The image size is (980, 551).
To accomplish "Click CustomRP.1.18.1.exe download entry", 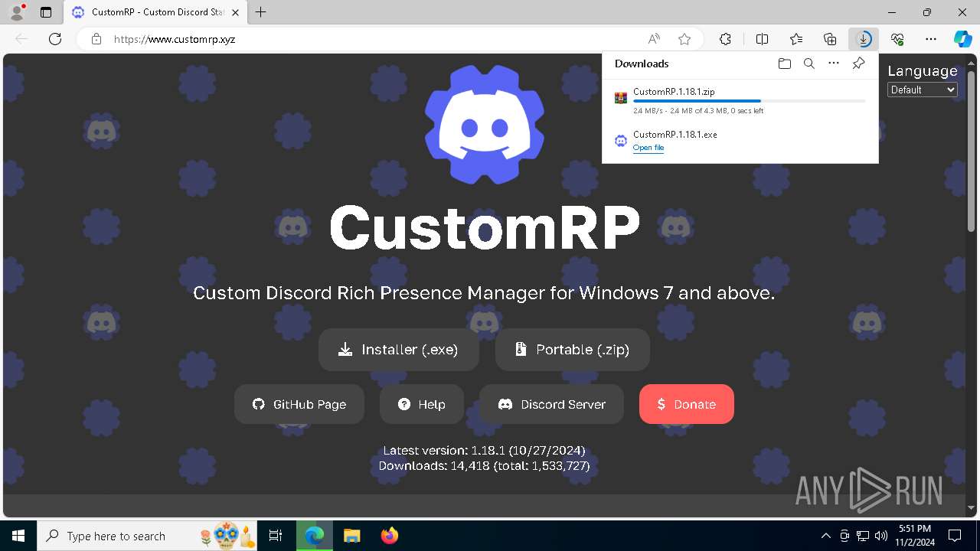I will click(740, 141).
